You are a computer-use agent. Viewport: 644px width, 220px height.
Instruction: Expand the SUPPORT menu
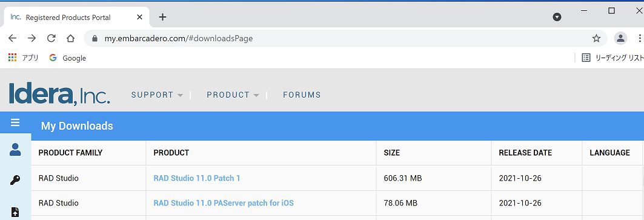click(157, 95)
